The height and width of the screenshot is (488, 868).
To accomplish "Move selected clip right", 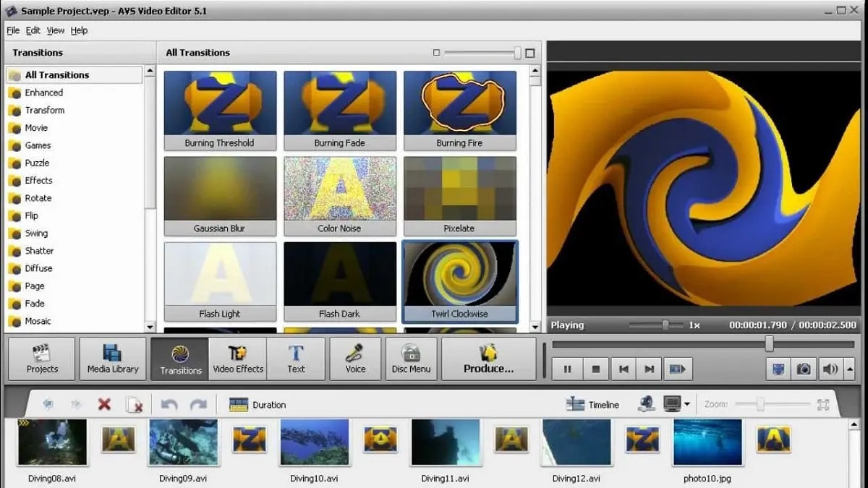I will coord(76,404).
